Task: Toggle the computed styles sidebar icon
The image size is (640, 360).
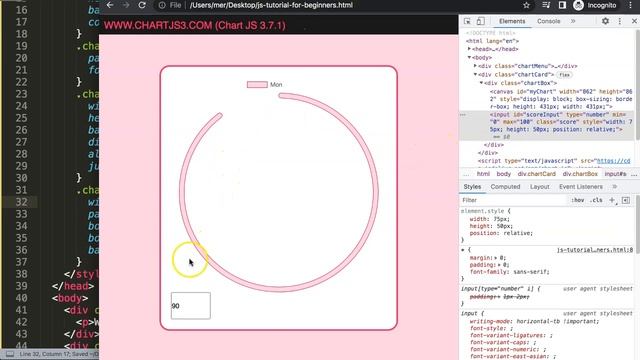Action: click(x=626, y=200)
